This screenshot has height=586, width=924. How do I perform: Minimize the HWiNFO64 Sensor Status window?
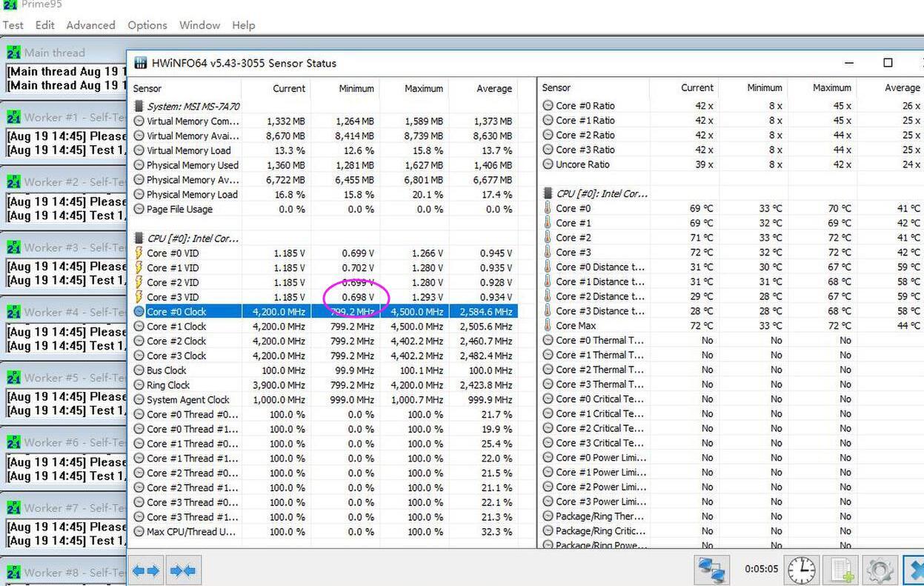click(x=849, y=63)
